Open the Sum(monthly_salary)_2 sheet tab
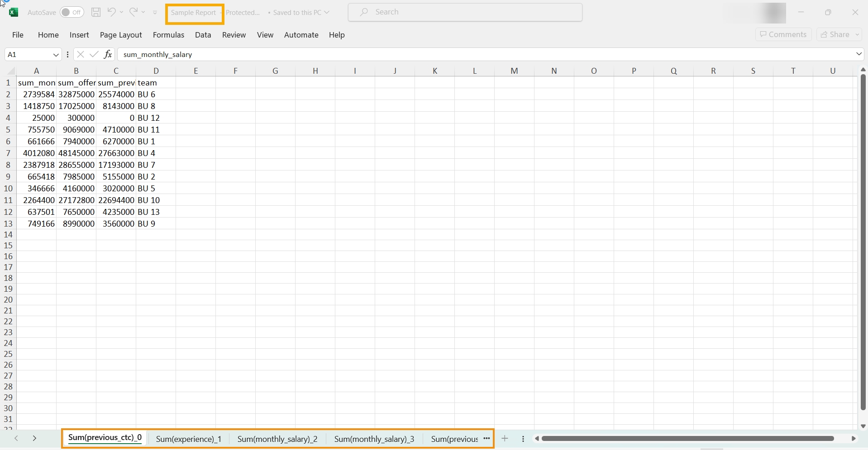The image size is (868, 450). [277, 439]
